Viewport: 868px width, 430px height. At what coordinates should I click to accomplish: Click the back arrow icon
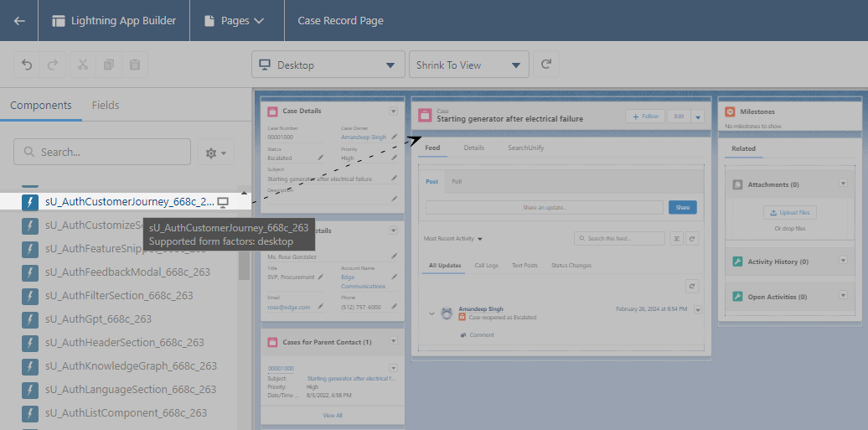19,21
